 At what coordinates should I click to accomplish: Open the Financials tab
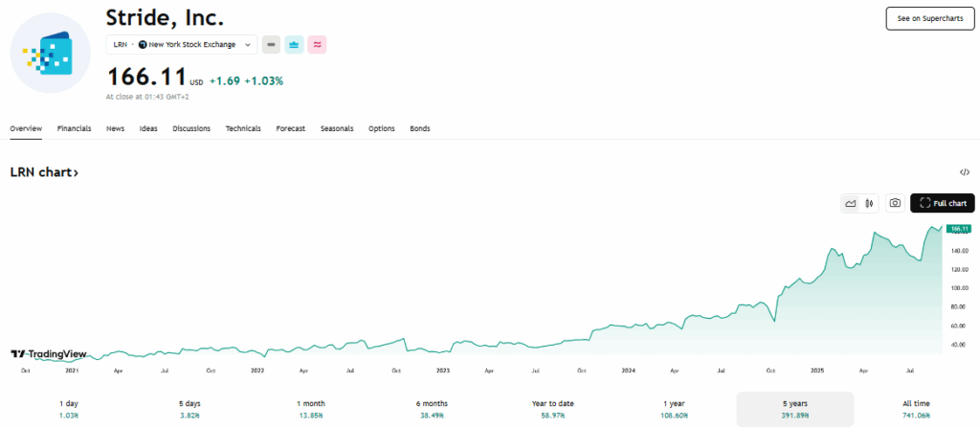75,128
